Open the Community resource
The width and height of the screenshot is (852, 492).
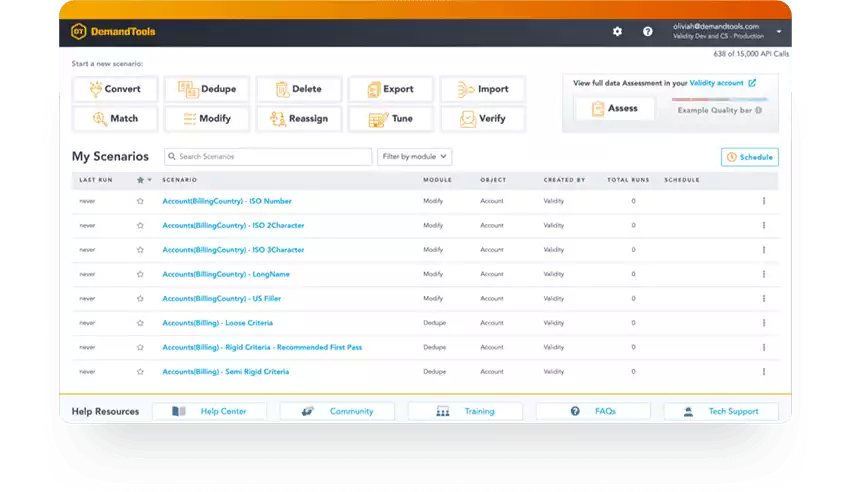click(x=337, y=412)
